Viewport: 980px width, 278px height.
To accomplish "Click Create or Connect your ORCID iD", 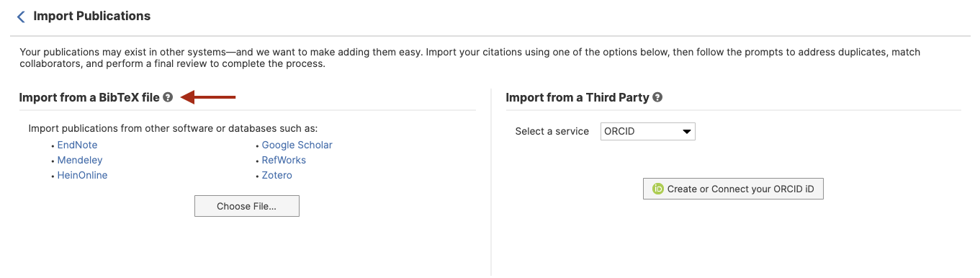I will (733, 189).
